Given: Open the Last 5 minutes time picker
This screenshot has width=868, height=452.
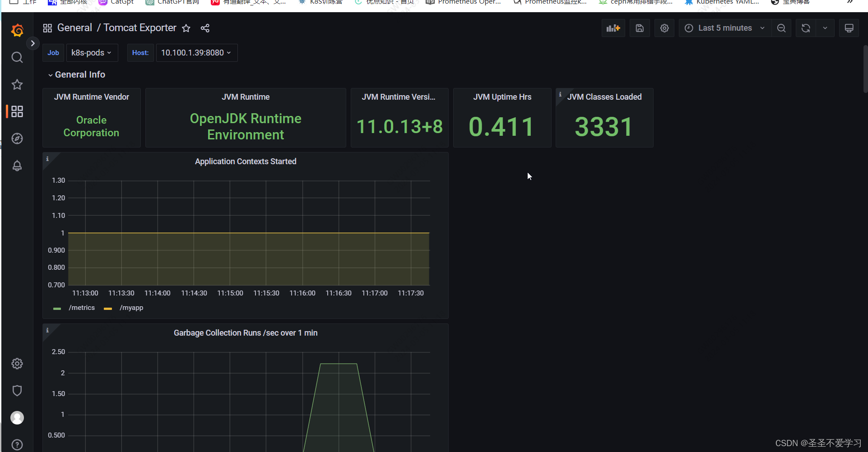Looking at the screenshot, I should (x=725, y=28).
